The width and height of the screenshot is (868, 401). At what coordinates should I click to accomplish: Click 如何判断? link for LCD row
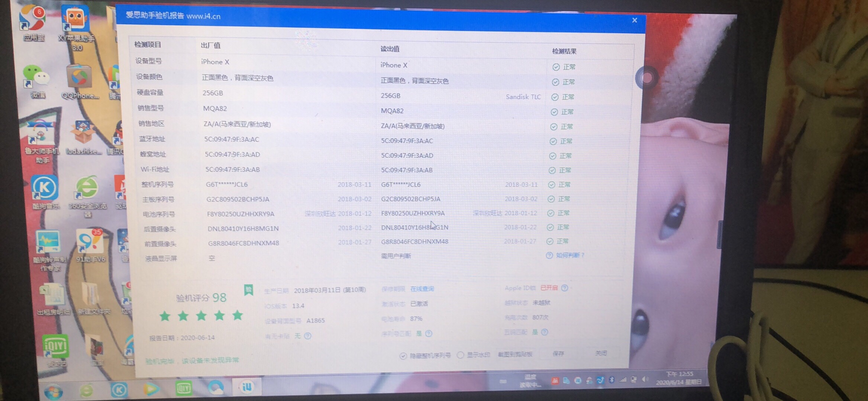coord(569,255)
